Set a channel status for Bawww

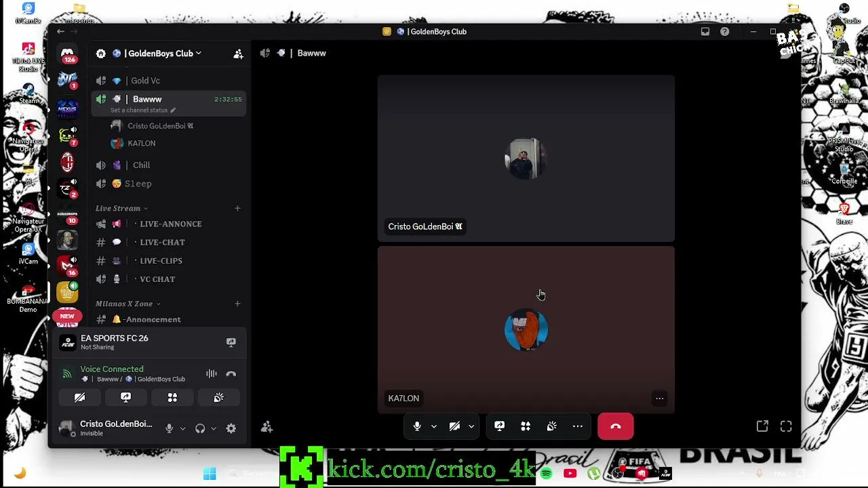(143, 110)
